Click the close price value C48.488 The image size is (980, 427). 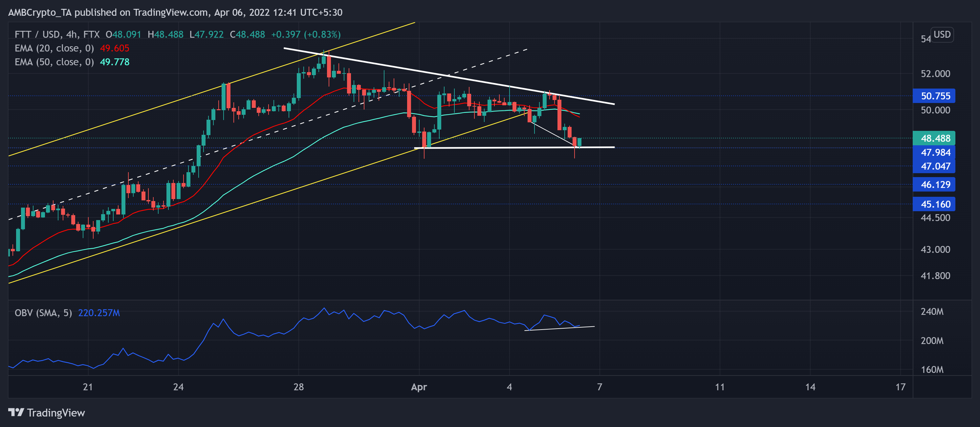coord(247,34)
